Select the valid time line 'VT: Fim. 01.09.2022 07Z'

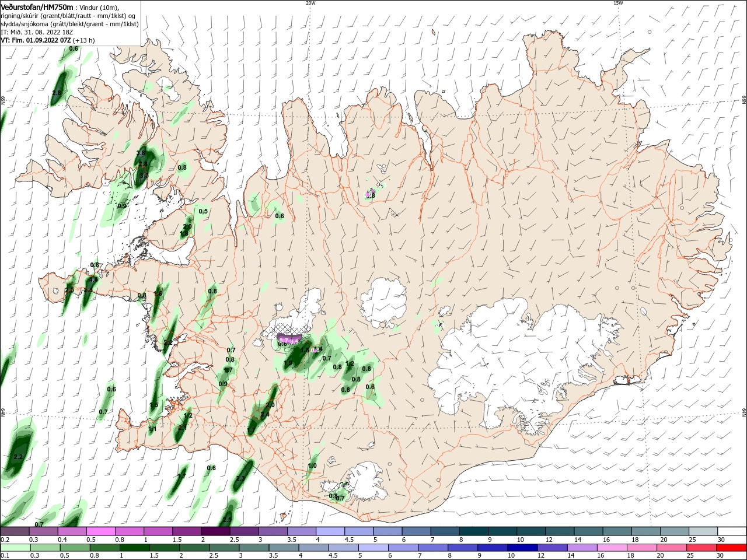click(x=36, y=40)
